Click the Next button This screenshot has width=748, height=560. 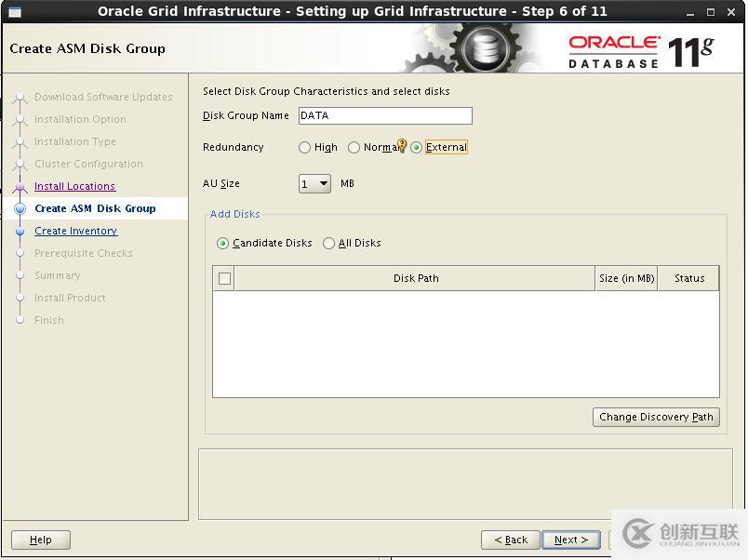(x=571, y=540)
